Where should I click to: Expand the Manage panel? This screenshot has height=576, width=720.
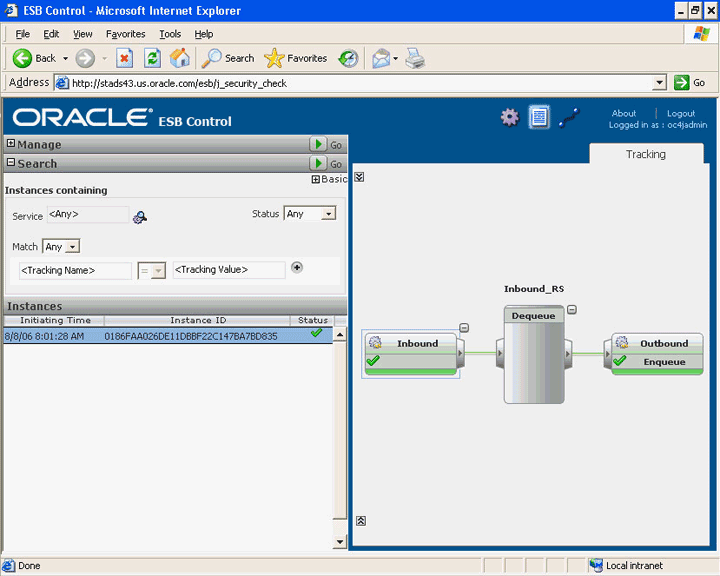(x=11, y=143)
